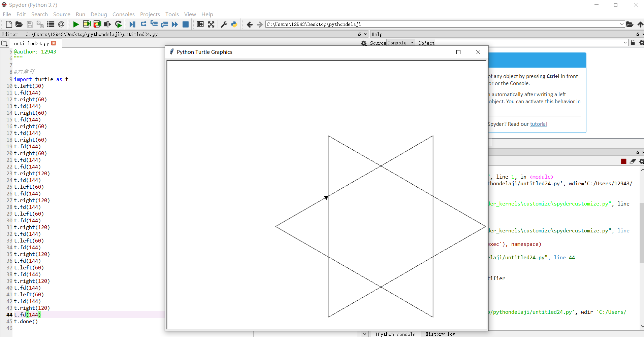The height and width of the screenshot is (337, 644).
Task: Click the debug Step over icon
Action: pyautogui.click(x=143, y=24)
